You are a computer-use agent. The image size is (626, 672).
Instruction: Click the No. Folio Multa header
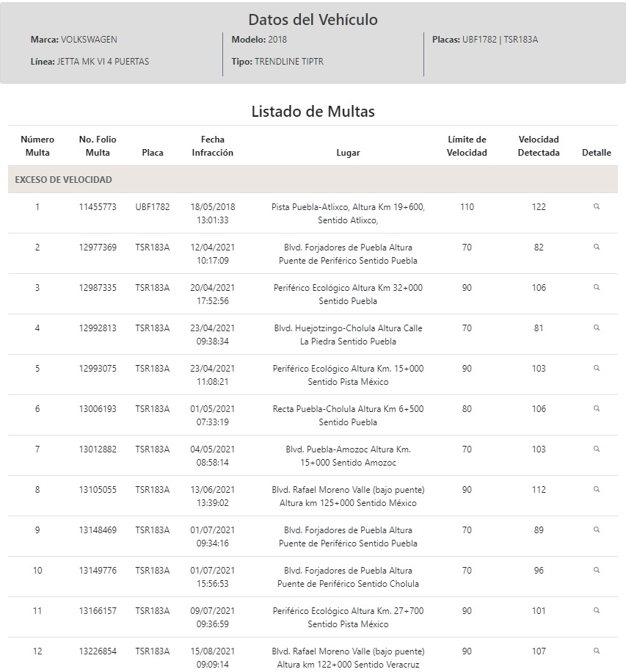pyautogui.click(x=98, y=145)
